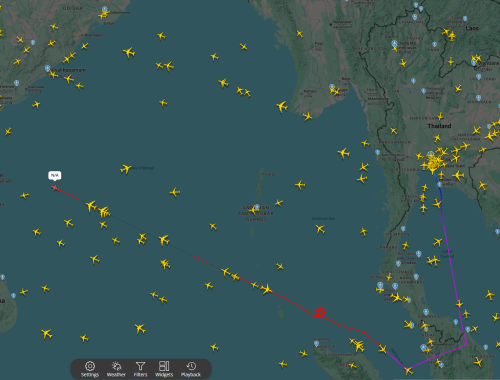The height and width of the screenshot is (380, 500).
Task: Click the Andaman and Nicobar Islands label
Action: tap(256, 213)
